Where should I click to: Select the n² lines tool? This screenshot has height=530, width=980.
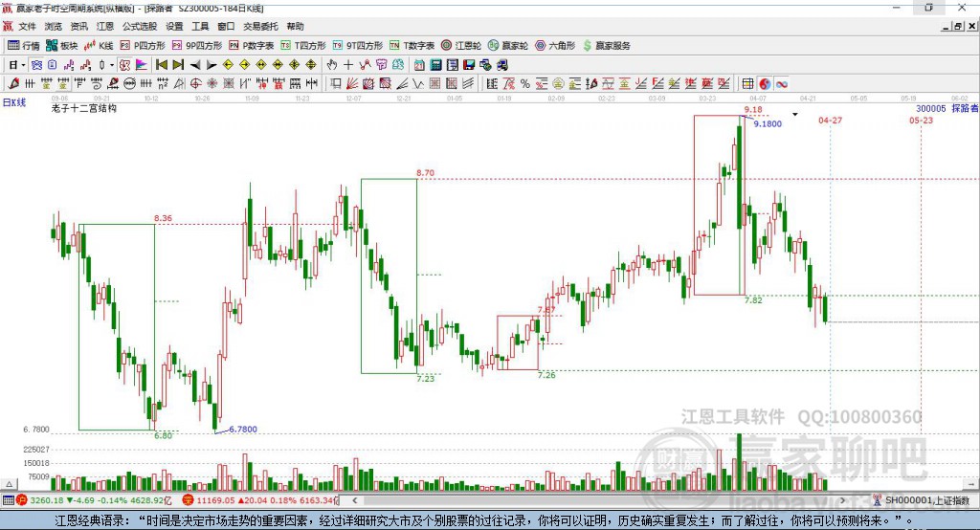coord(163,84)
